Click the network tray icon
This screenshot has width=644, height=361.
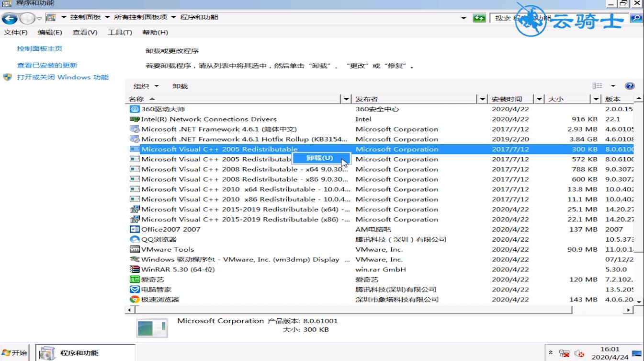tap(565, 354)
